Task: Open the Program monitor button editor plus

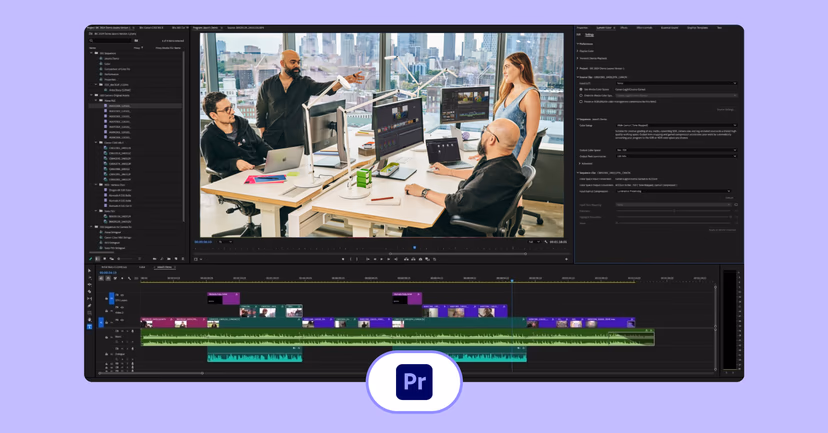Action: click(566, 259)
